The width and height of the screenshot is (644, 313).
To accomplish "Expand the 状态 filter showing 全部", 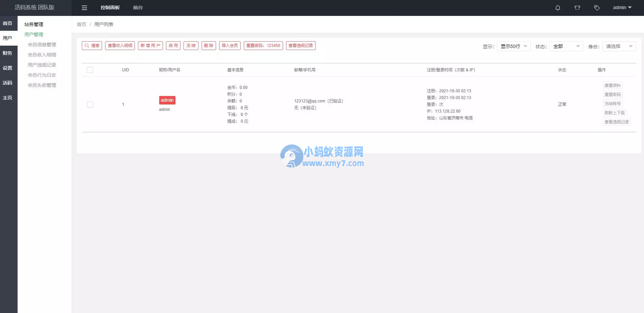I will click(566, 46).
